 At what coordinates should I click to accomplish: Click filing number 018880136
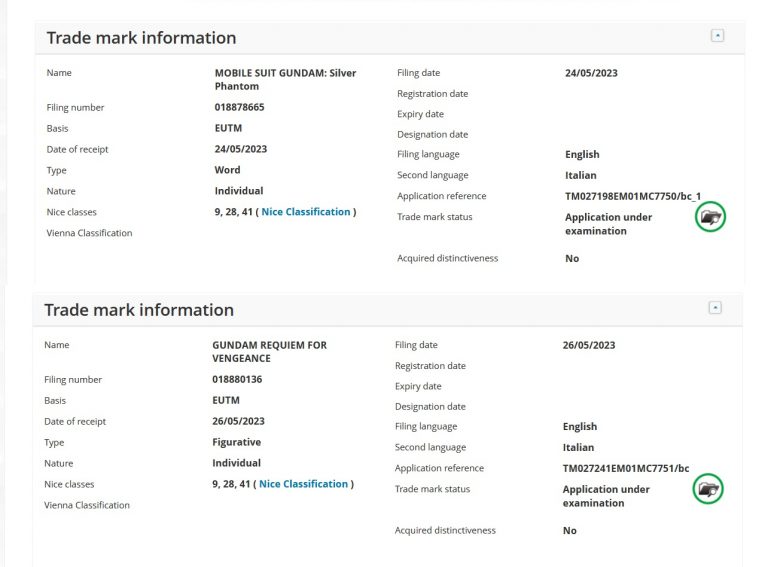(x=237, y=380)
